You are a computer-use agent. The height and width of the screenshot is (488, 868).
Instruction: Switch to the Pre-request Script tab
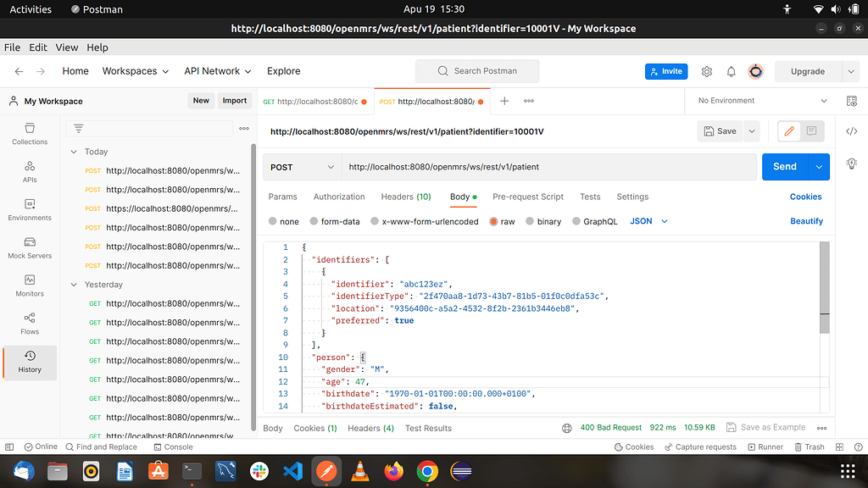pos(527,197)
